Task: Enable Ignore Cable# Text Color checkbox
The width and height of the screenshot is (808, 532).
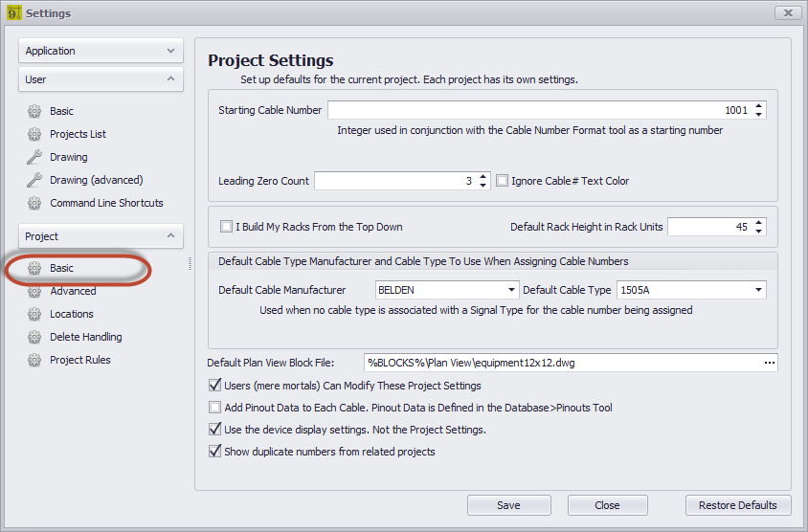Action: pos(502,181)
